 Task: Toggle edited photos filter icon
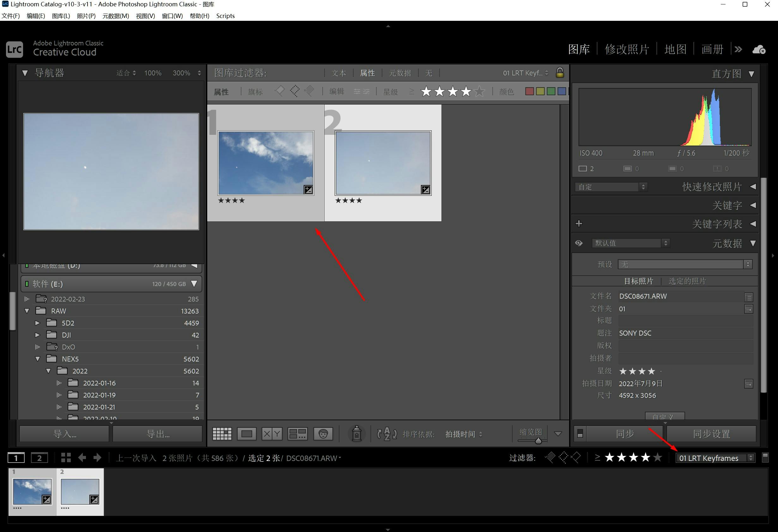click(x=357, y=91)
